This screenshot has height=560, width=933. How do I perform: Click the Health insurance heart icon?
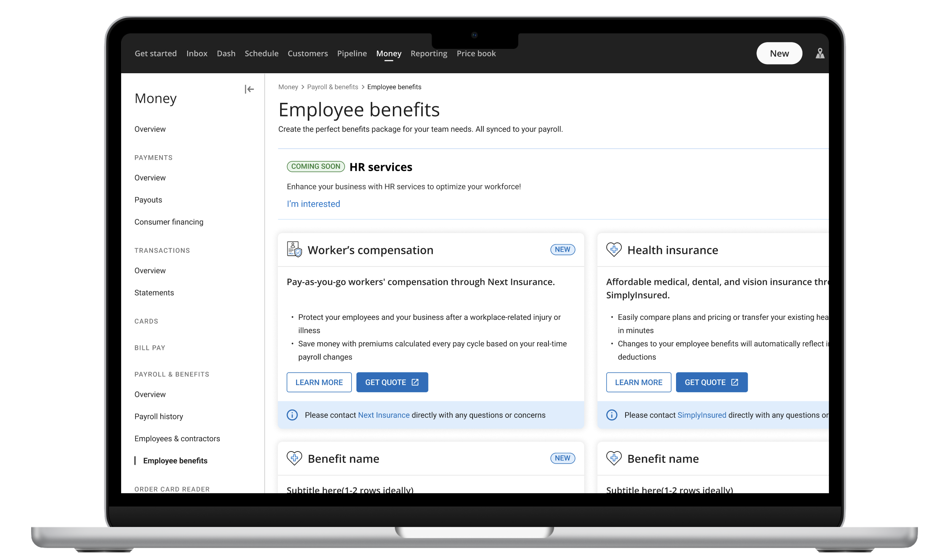coord(613,250)
